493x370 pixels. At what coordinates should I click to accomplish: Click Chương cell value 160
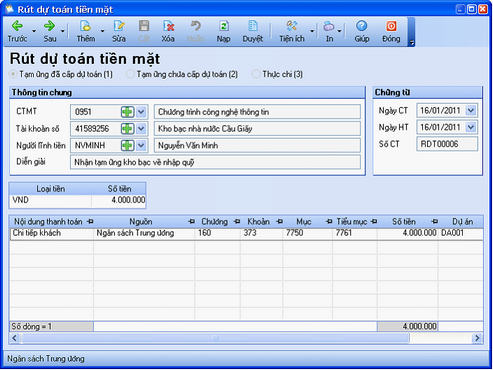[x=217, y=233]
